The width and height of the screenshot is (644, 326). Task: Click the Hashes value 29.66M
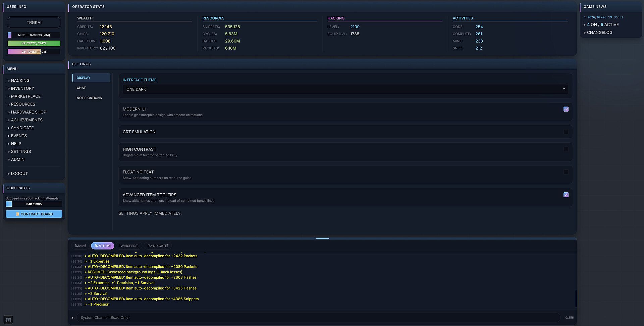coord(232,41)
